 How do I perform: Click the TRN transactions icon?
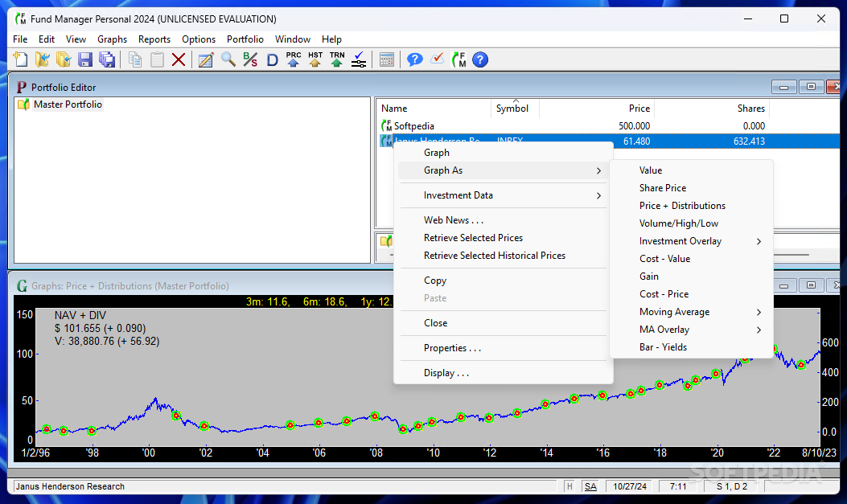pyautogui.click(x=337, y=59)
